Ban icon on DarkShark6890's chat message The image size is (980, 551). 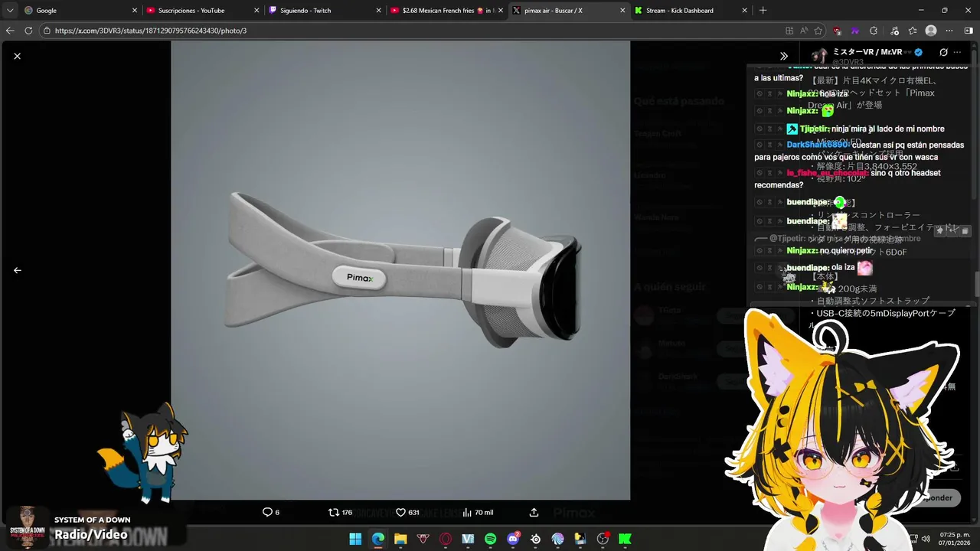[759, 145]
